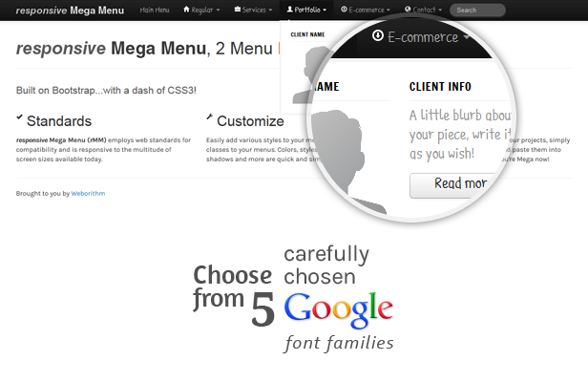Viewport: 588px width, 382px height.
Task: Click the 'font families' italic text
Action: pos(339,343)
